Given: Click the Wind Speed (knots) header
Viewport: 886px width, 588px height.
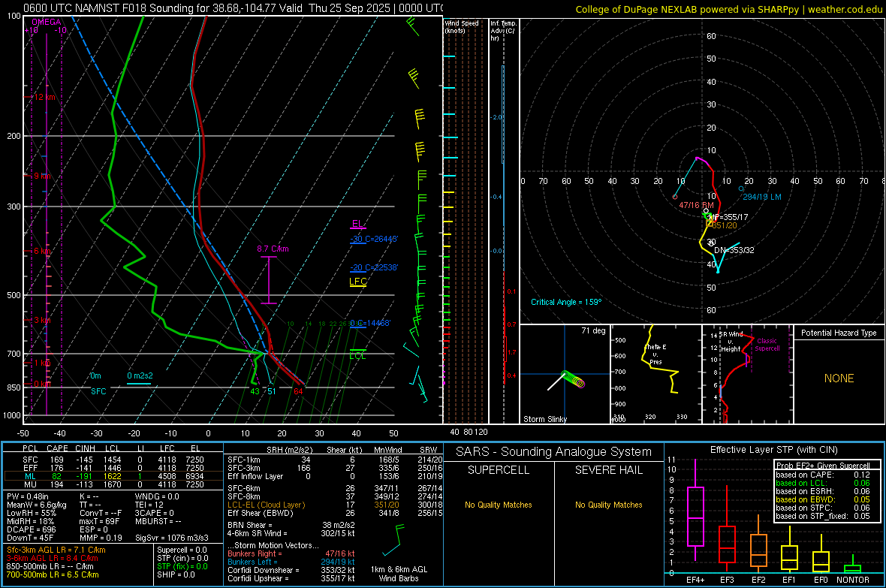Looking at the screenshot, I should click(462, 26).
